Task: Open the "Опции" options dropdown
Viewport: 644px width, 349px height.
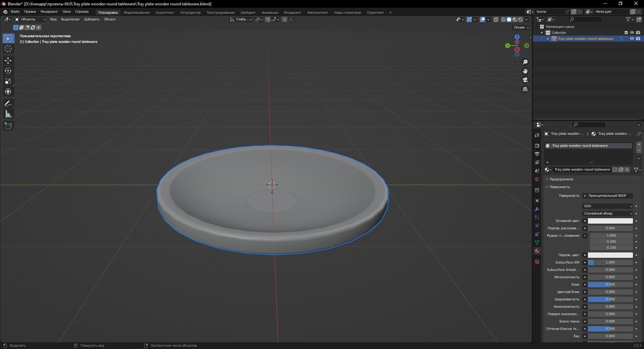Action: pyautogui.click(x=521, y=27)
